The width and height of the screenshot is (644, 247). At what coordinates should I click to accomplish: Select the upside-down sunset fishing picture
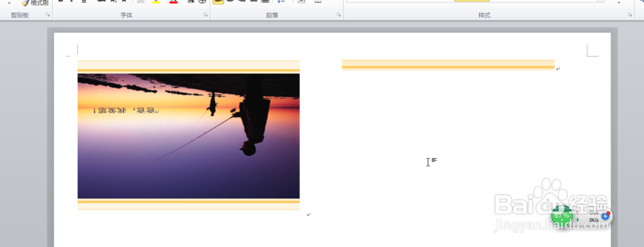[189, 136]
